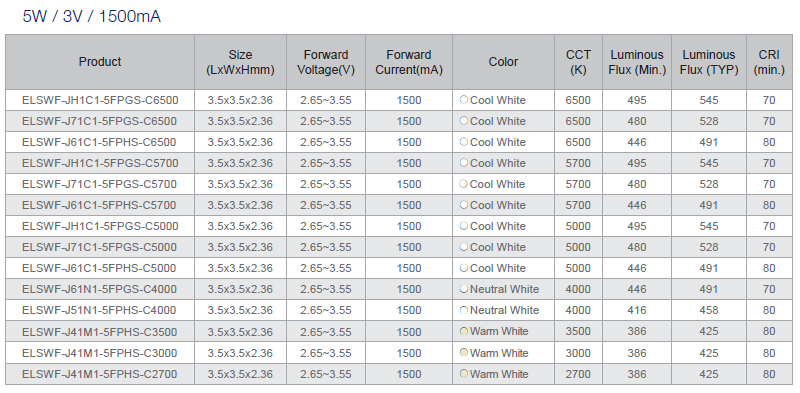Click the ELSWF-J41M1-5FPHS-C3500 product name

tap(99, 332)
